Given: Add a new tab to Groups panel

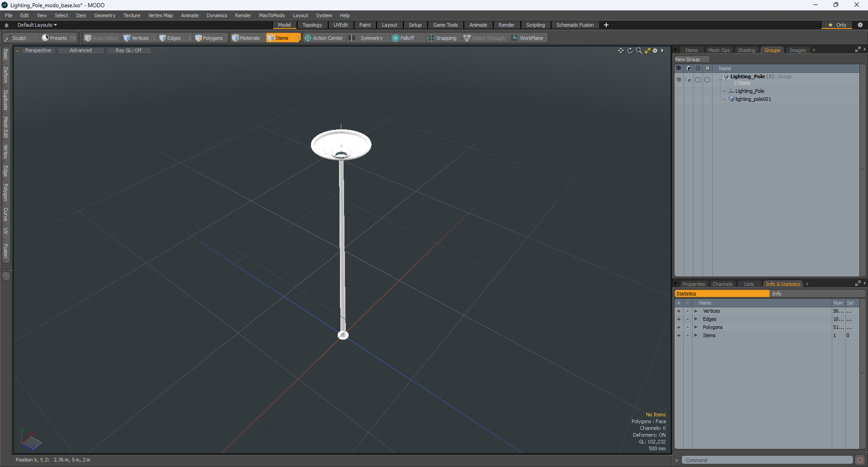Looking at the screenshot, I should [814, 50].
